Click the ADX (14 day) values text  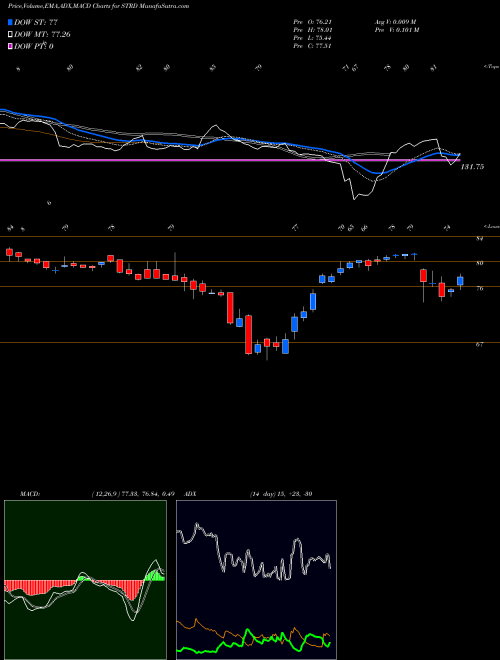click(x=281, y=494)
